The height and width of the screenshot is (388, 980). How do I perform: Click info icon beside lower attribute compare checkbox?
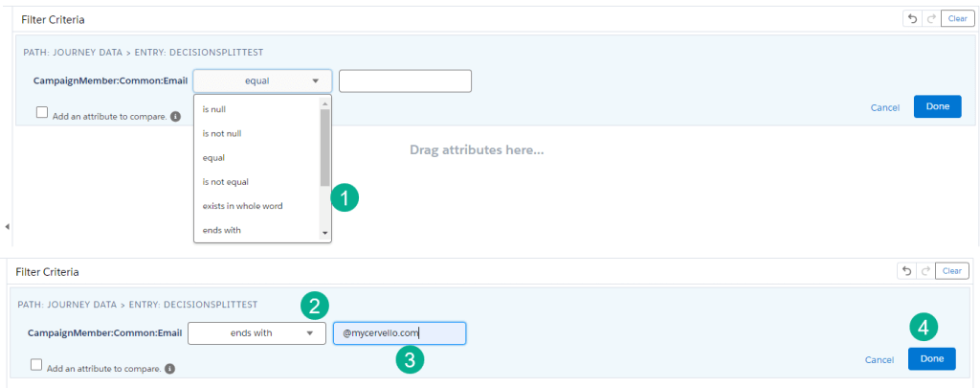[x=169, y=368]
